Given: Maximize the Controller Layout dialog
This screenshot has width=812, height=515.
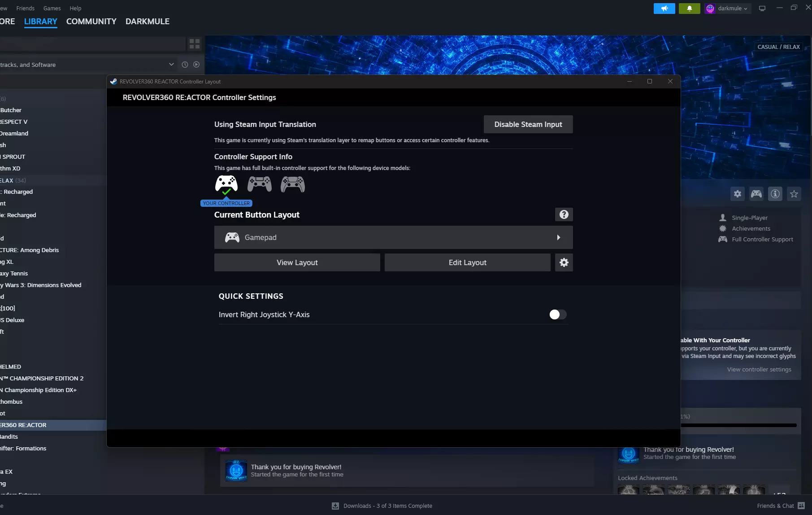Looking at the screenshot, I should click(x=650, y=81).
